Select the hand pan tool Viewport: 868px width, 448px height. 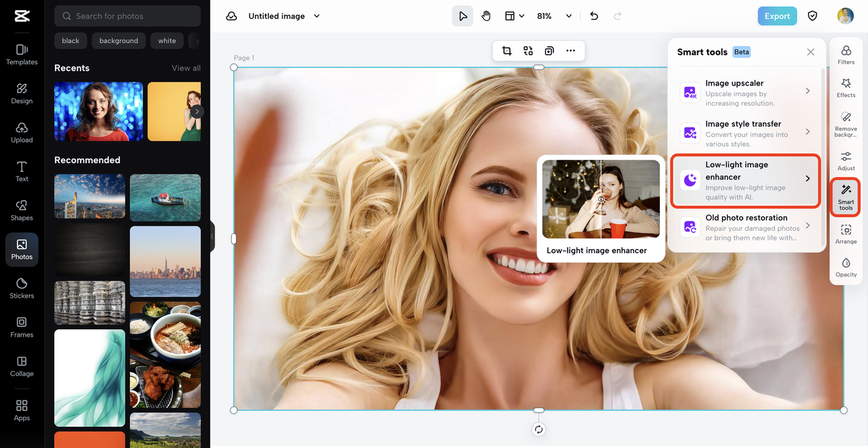(486, 16)
